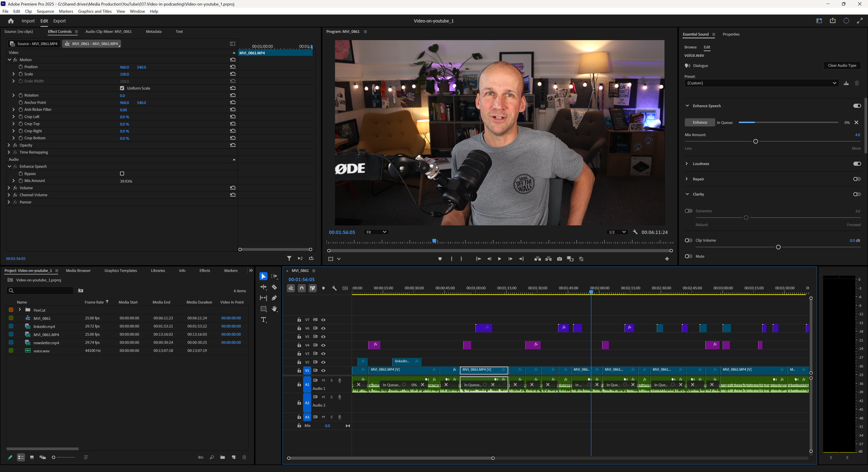
Task: Select the Effect Controls tab
Action: [59, 31]
